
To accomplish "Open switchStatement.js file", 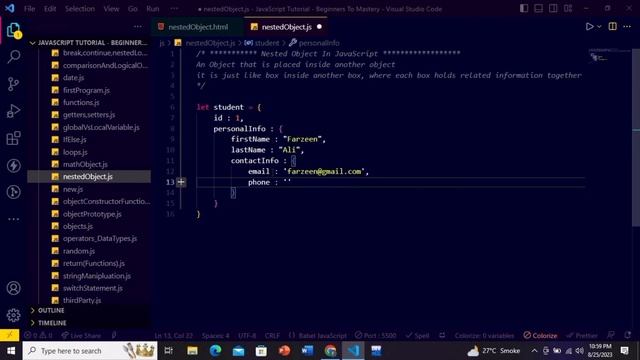I will click(93, 288).
